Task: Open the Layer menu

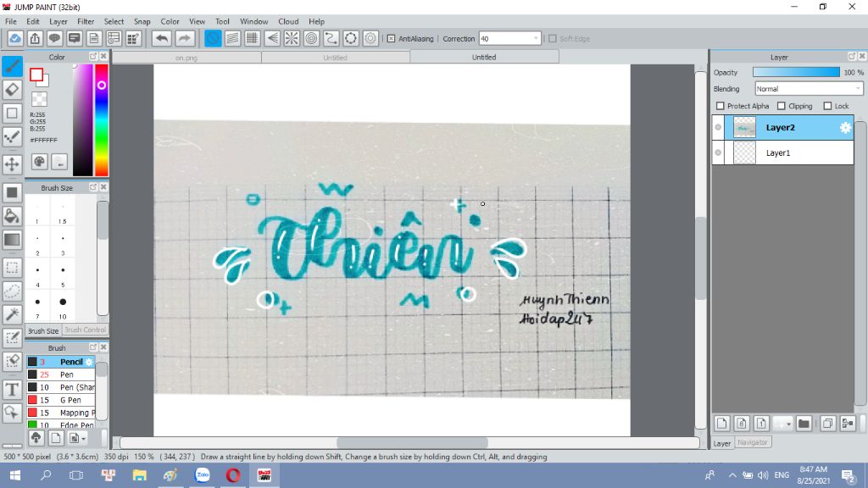Action: click(x=58, y=21)
